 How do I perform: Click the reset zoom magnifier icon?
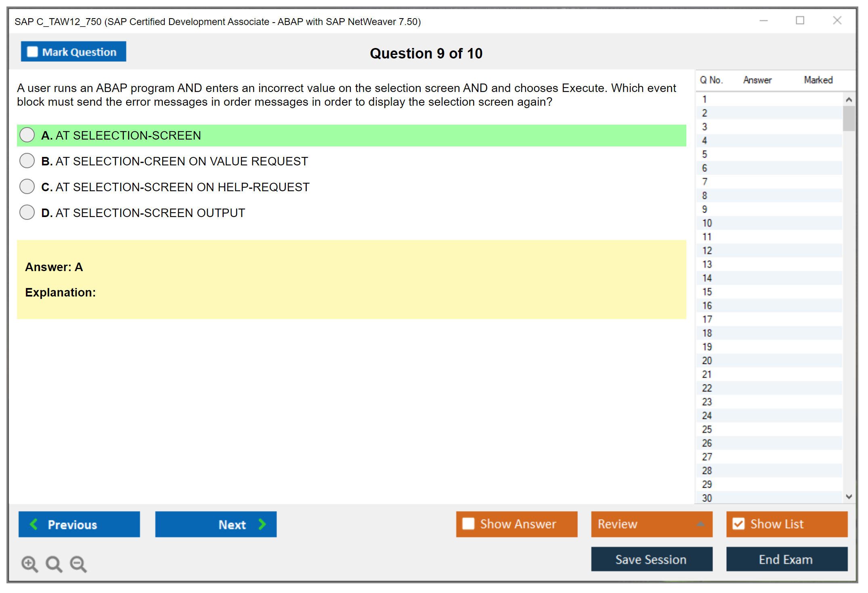tap(54, 564)
